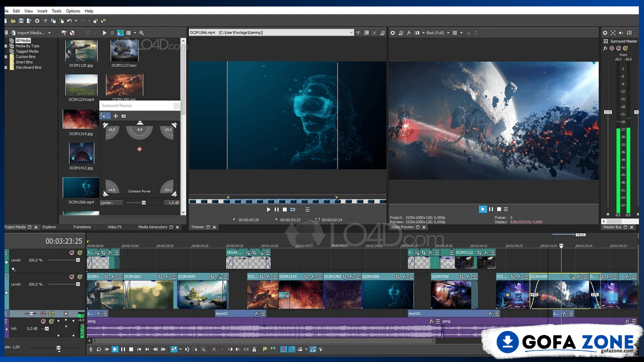Toggle lock icon in the timeline toolbar
Screen dimensions: 644x362
click(x=254, y=349)
